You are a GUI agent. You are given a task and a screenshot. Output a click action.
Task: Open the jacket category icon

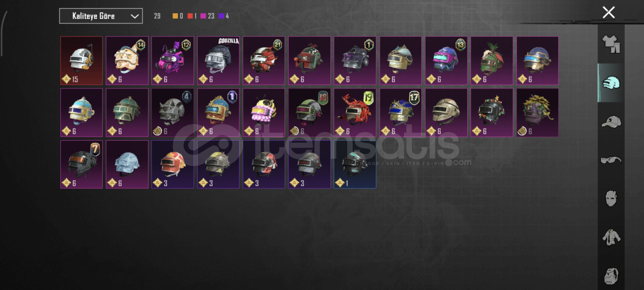coord(611,237)
